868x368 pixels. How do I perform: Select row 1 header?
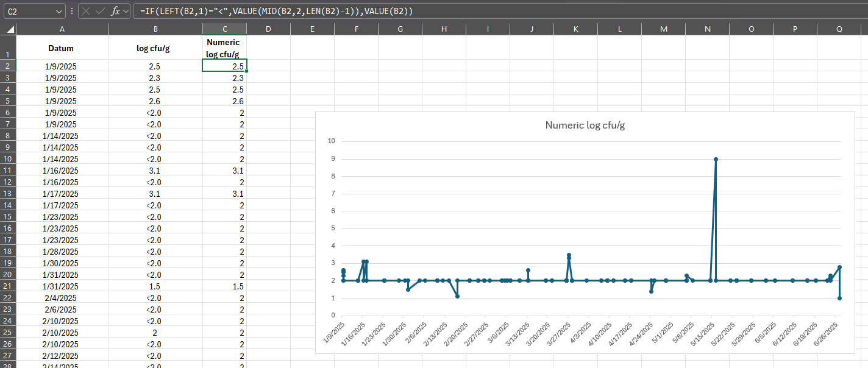pos(8,48)
